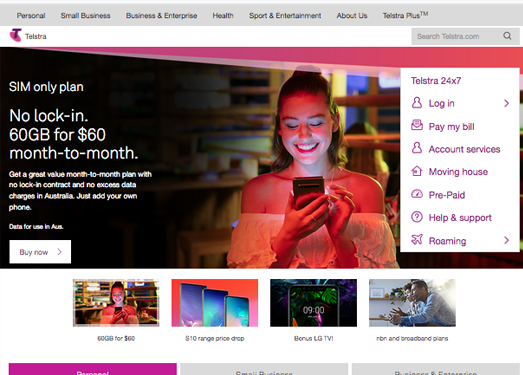
Task: Click the Pay my bill icon
Action: (417, 125)
